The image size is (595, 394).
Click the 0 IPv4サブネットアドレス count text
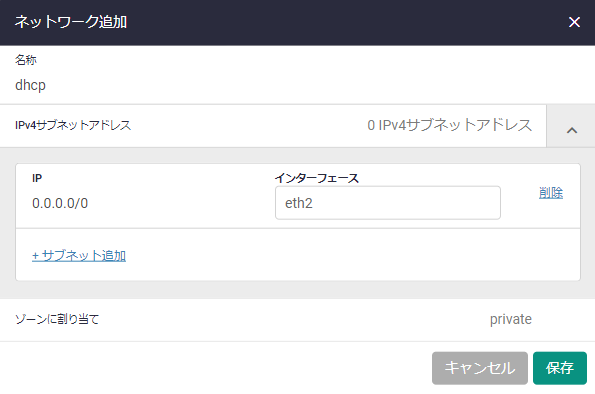(449, 125)
